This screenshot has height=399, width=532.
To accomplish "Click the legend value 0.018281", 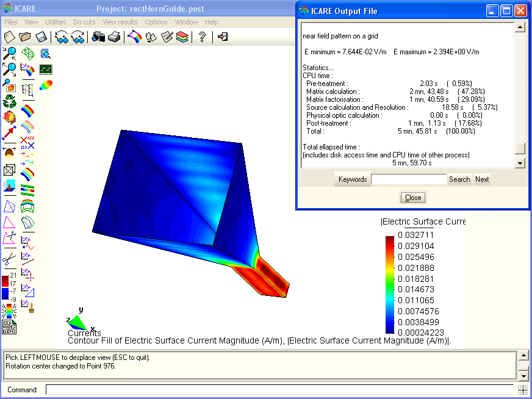I will click(x=415, y=279).
